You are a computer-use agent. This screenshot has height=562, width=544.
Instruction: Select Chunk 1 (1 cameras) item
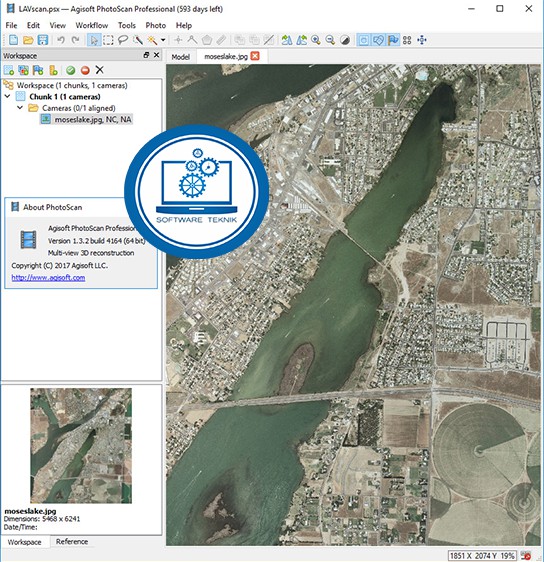[x=65, y=96]
